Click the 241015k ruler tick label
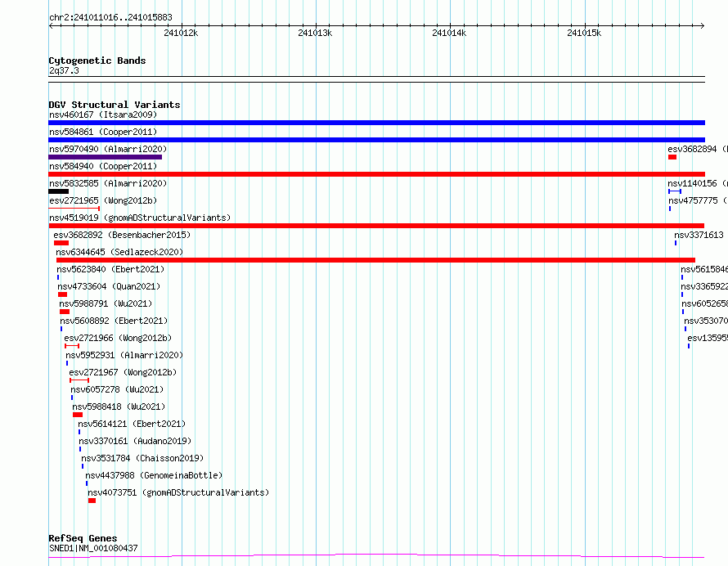 pos(584,33)
